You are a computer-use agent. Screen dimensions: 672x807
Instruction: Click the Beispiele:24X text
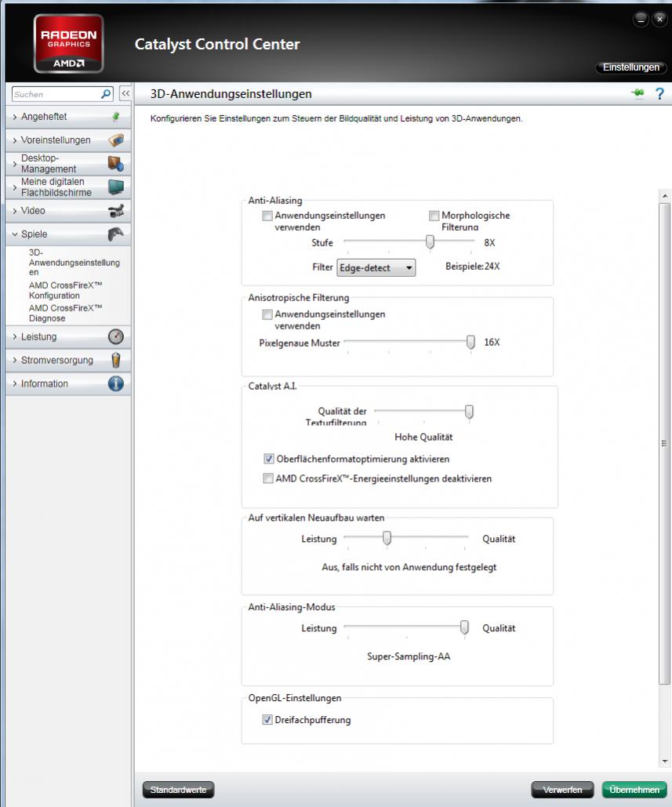[x=472, y=267]
